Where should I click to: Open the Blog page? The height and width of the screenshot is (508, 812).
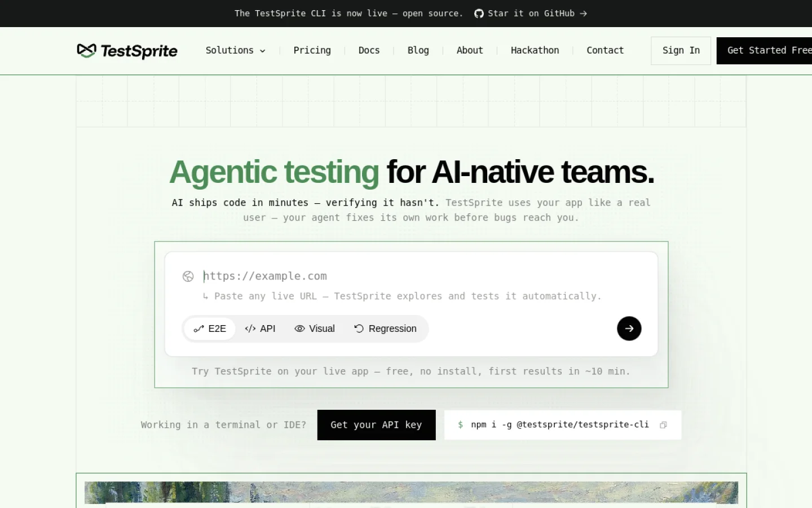pyautogui.click(x=418, y=50)
